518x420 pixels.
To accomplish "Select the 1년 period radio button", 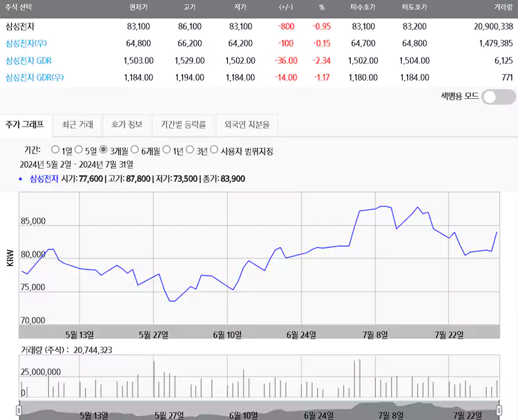I will point(167,150).
